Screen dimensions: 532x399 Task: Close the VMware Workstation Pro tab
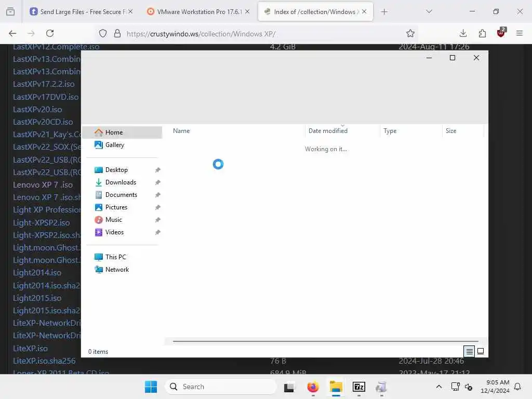247,11
